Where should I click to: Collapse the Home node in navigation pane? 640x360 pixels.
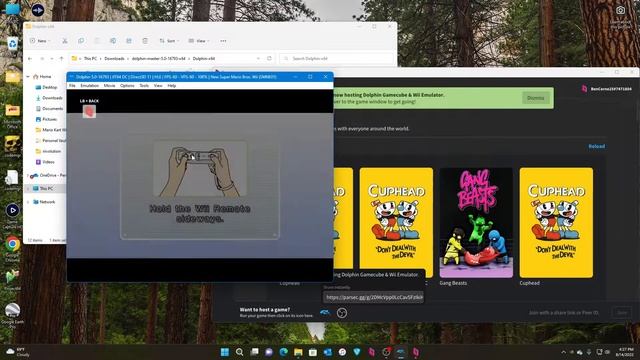point(28,77)
